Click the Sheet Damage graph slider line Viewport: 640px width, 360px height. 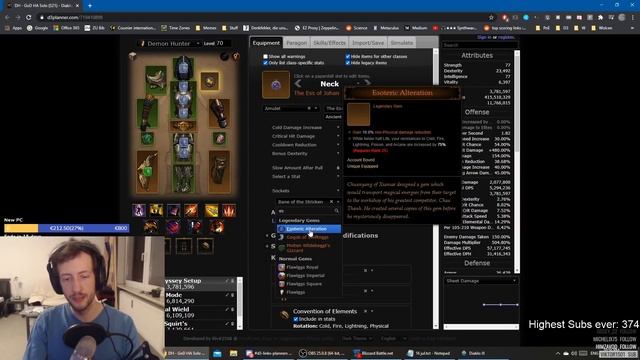pos(500,304)
